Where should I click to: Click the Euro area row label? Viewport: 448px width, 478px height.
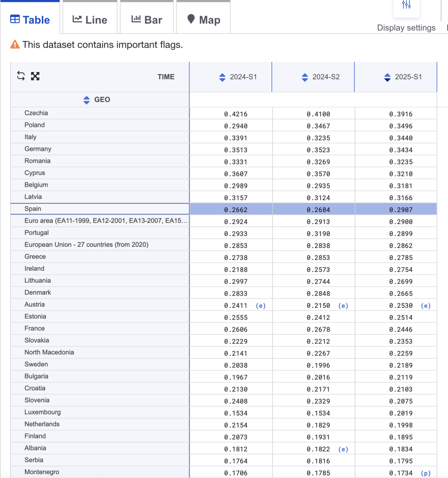click(106, 221)
